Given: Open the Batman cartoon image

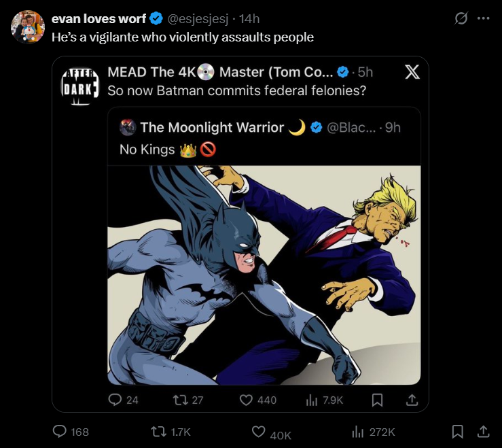Looking at the screenshot, I should 264,275.
